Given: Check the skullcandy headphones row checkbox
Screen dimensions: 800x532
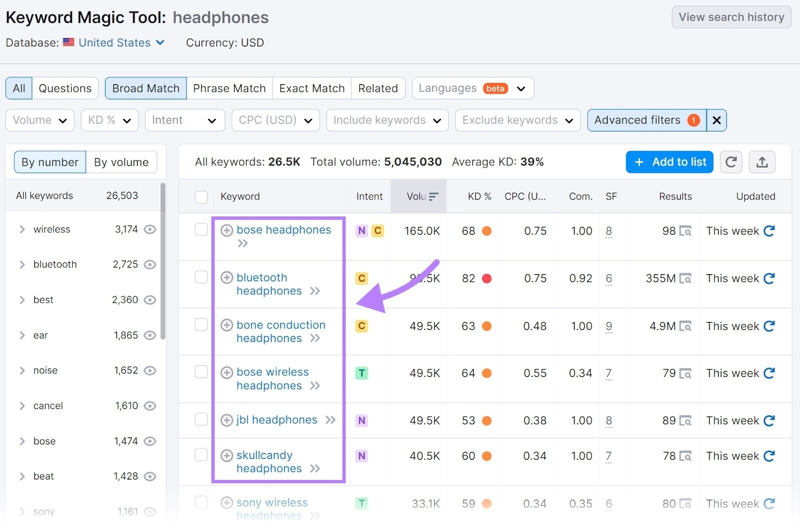Looking at the screenshot, I should click(x=201, y=454).
